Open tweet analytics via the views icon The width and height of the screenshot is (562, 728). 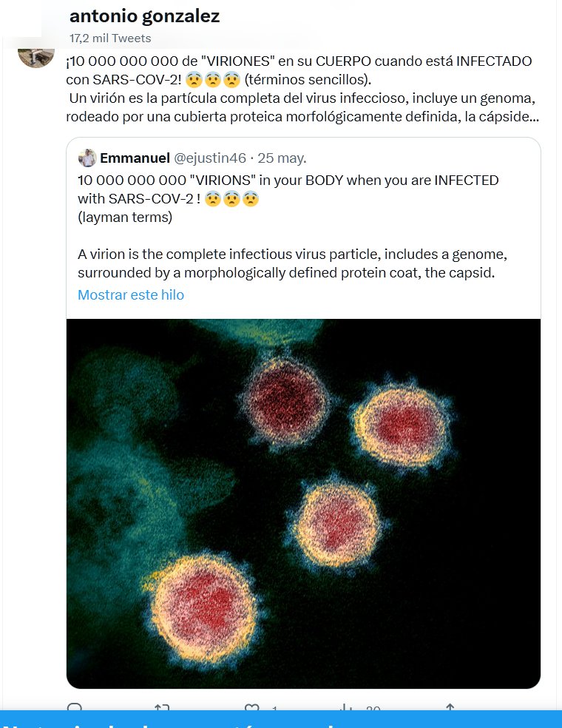coord(345,708)
